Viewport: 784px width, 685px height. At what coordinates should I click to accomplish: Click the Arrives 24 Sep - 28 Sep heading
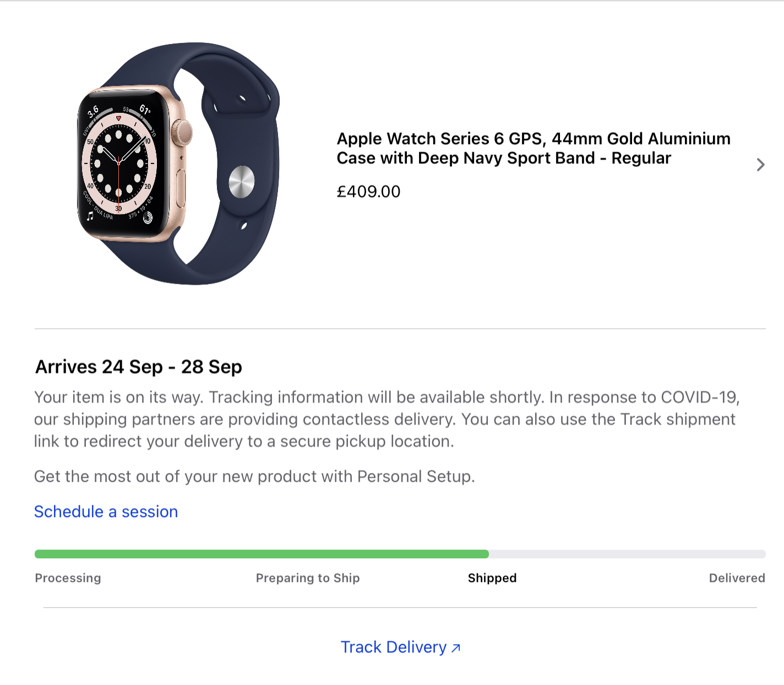pos(138,366)
